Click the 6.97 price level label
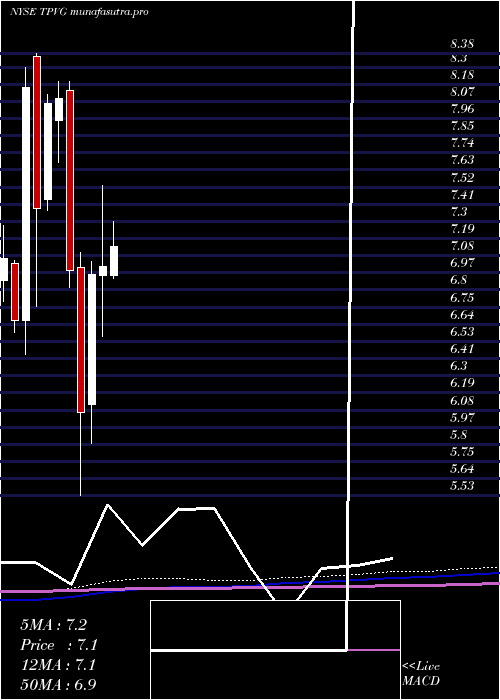The width and height of the screenshot is (500, 700). 462,262
